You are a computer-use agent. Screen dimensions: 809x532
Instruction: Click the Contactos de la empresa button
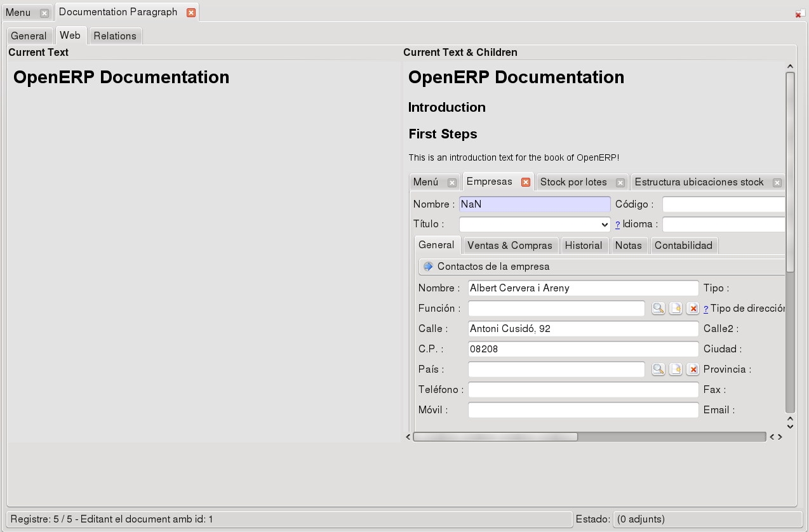pos(601,267)
